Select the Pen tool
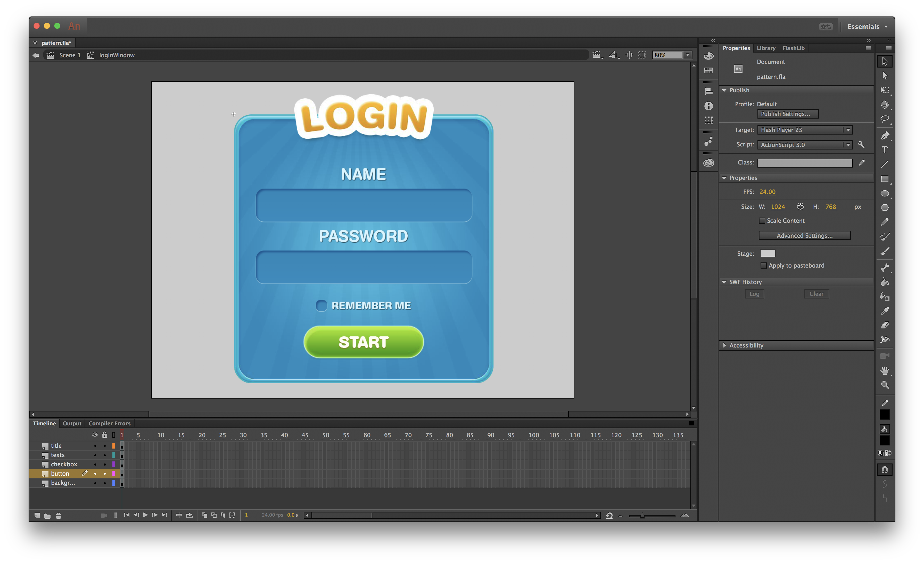 coord(884,135)
